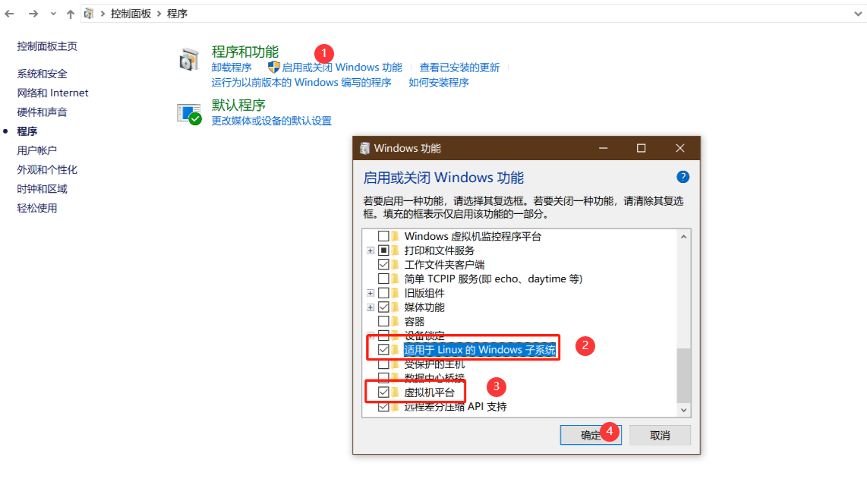Image resolution: width=867 pixels, height=504 pixels.
Task: Open 时钟和区域 category
Action: pos(42,189)
